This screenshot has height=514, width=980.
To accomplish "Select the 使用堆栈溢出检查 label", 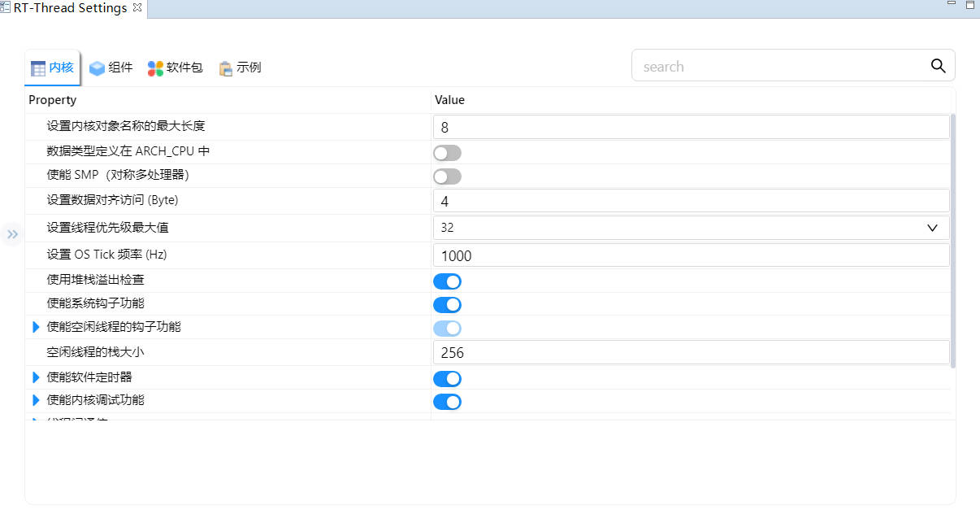I will tap(96, 280).
